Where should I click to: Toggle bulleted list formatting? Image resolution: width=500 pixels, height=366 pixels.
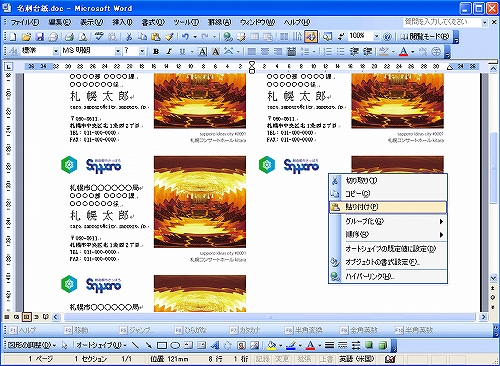341,51
